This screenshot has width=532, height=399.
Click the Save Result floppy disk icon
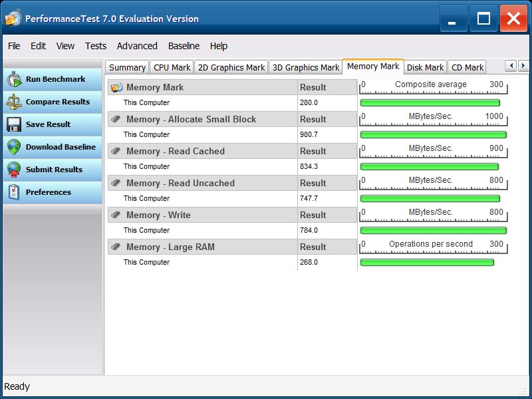pyautogui.click(x=14, y=124)
